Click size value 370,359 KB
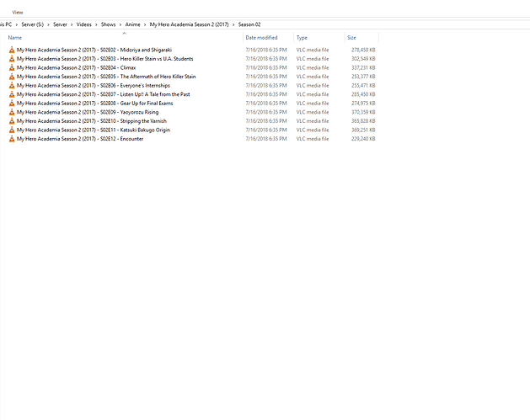This screenshot has height=420, width=530. (363, 112)
